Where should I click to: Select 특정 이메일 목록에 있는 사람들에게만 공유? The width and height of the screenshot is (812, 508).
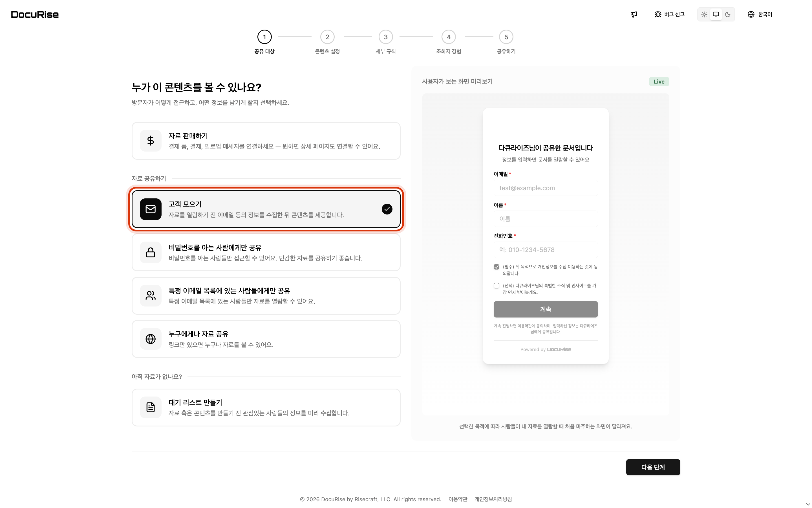click(229, 291)
